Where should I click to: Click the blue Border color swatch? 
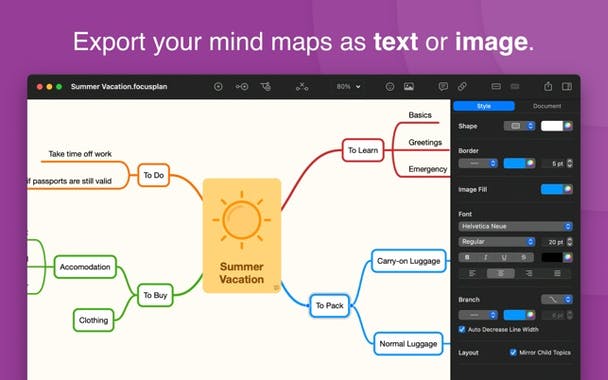tap(514, 163)
